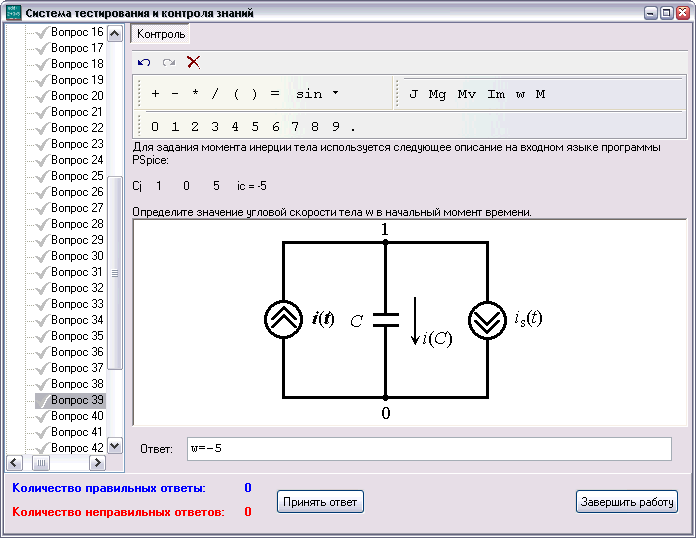Viewport: 696px width, 538px height.
Task: Insert a closing parenthesis
Action: (254, 94)
